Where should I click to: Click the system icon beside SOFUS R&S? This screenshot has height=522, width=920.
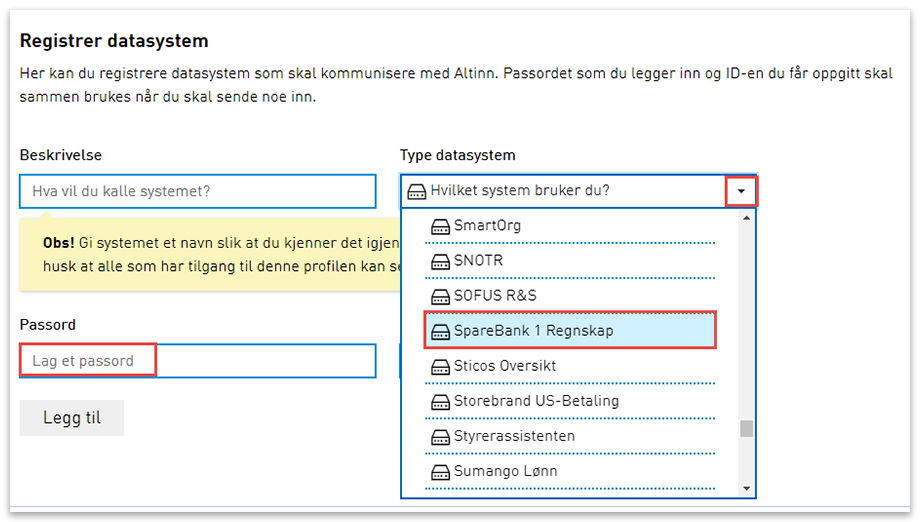[440, 297]
